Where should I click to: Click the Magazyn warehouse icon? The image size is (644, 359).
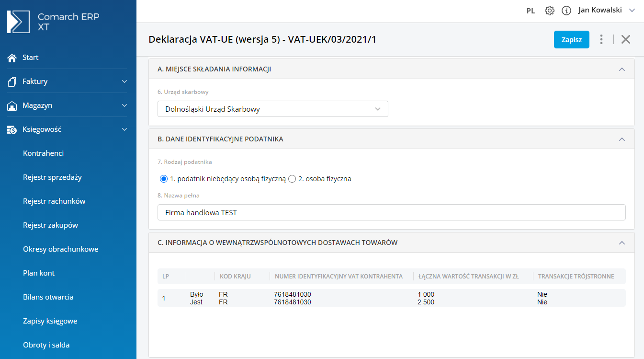12,105
